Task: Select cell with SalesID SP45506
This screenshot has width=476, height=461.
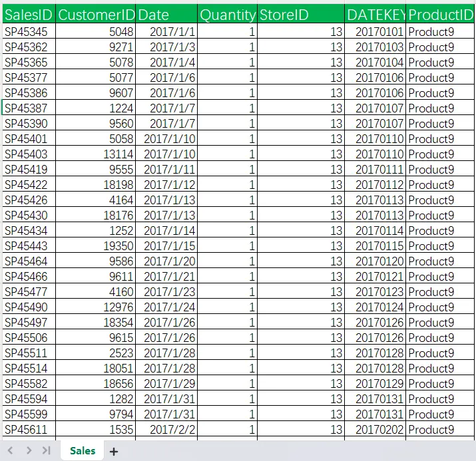Action: pos(29,337)
